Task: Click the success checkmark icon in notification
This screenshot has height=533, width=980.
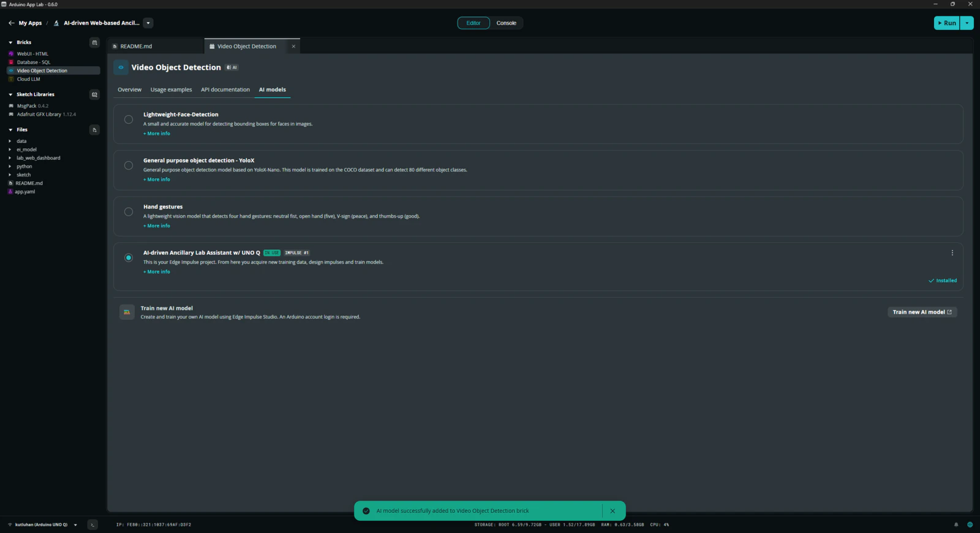Action: tap(366, 511)
